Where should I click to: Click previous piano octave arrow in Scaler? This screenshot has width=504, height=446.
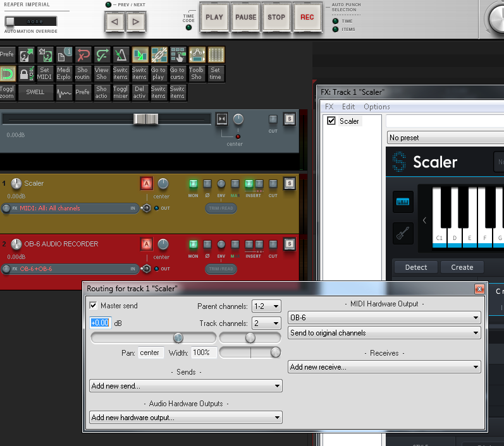424,220
